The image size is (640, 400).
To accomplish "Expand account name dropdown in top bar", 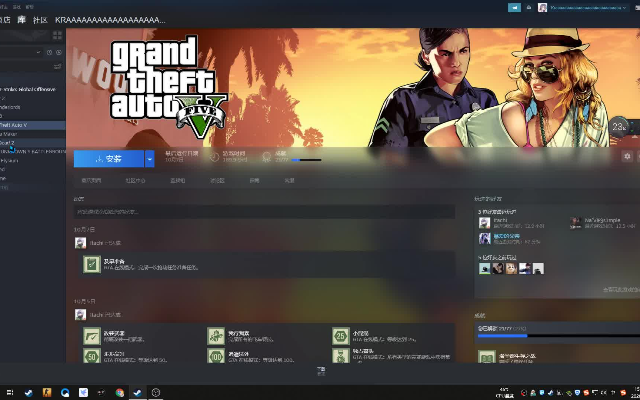I will [x=588, y=7].
